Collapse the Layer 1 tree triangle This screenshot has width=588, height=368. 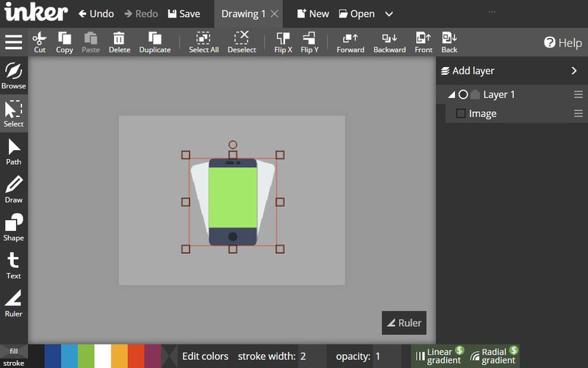tap(451, 95)
